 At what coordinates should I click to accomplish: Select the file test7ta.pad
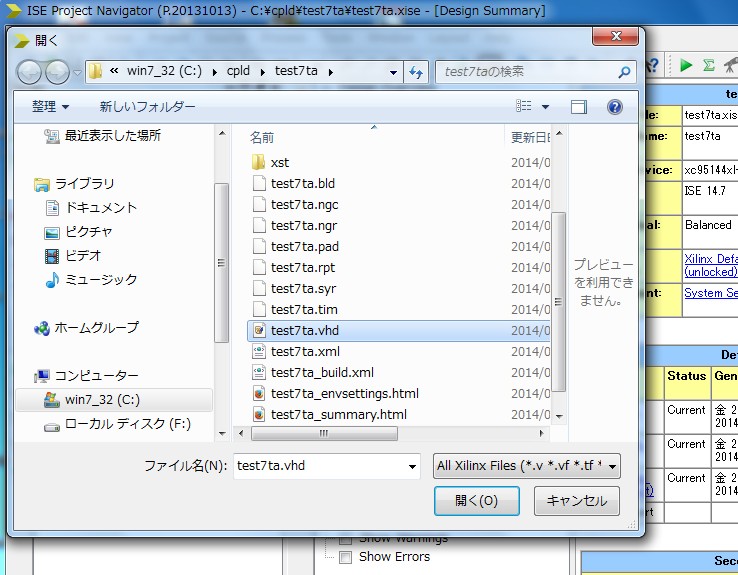(x=296, y=247)
